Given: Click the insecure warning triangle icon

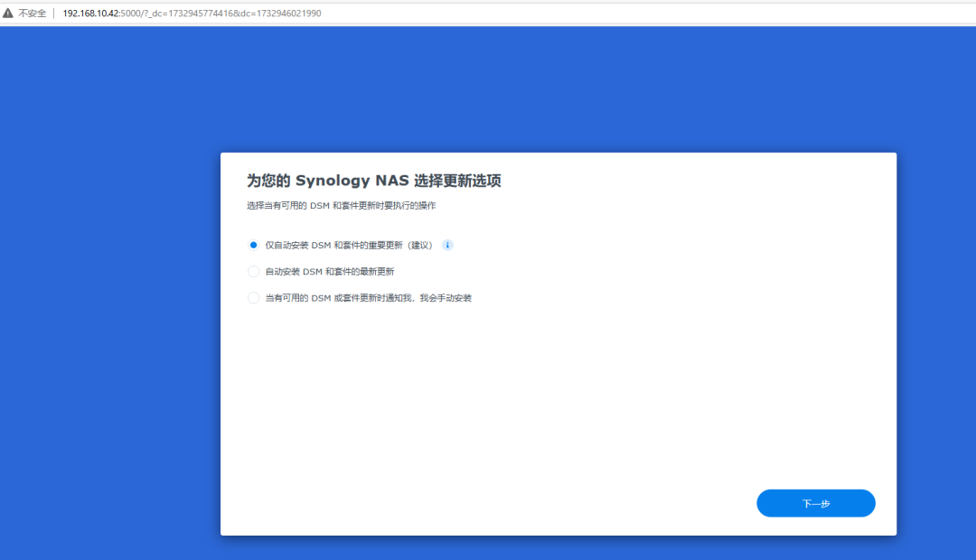Looking at the screenshot, I should tap(9, 14).
